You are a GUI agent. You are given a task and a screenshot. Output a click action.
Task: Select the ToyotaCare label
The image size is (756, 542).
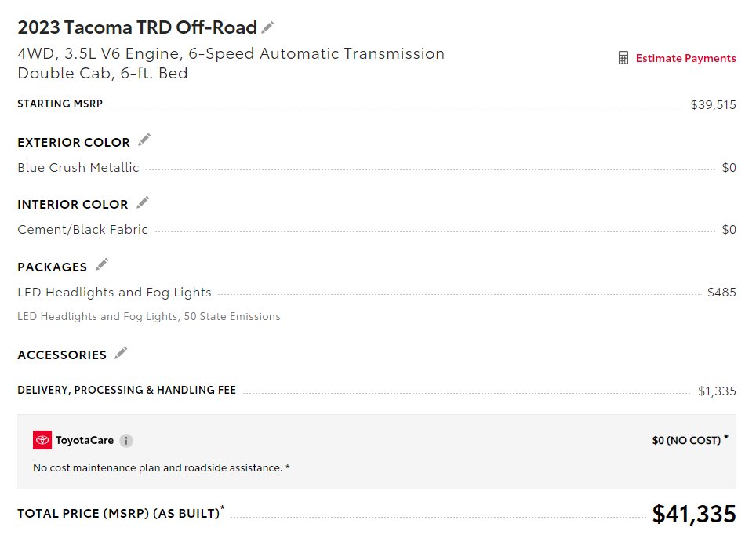click(85, 440)
